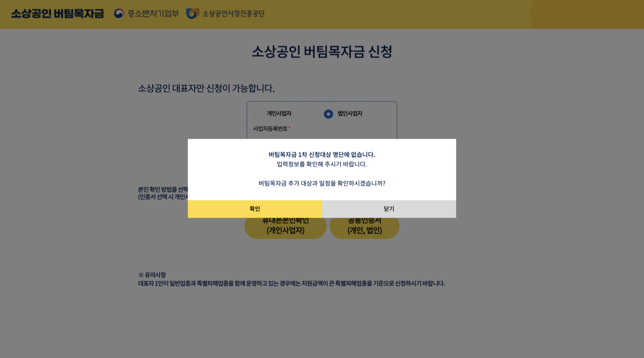The height and width of the screenshot is (358, 644).
Task: Click the 중소벤처기업부 text in header
Action: point(153,14)
